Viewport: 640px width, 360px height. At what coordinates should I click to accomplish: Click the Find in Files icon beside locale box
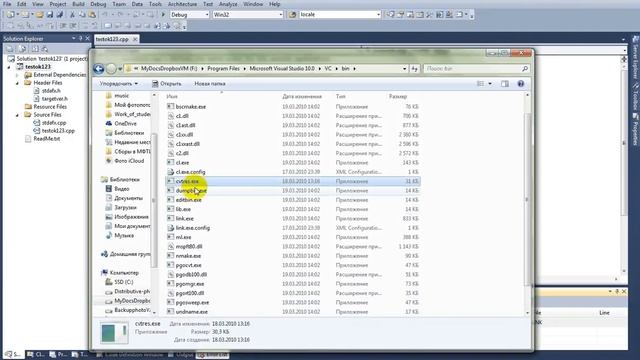(292, 15)
